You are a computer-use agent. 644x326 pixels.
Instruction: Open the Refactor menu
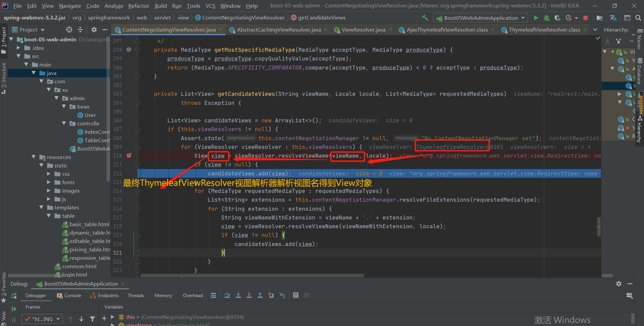[138, 6]
